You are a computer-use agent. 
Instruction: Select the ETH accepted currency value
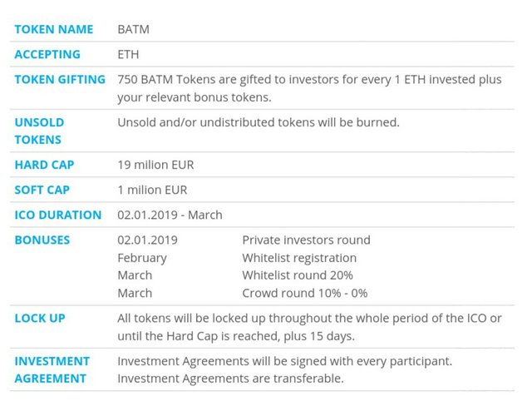point(129,54)
